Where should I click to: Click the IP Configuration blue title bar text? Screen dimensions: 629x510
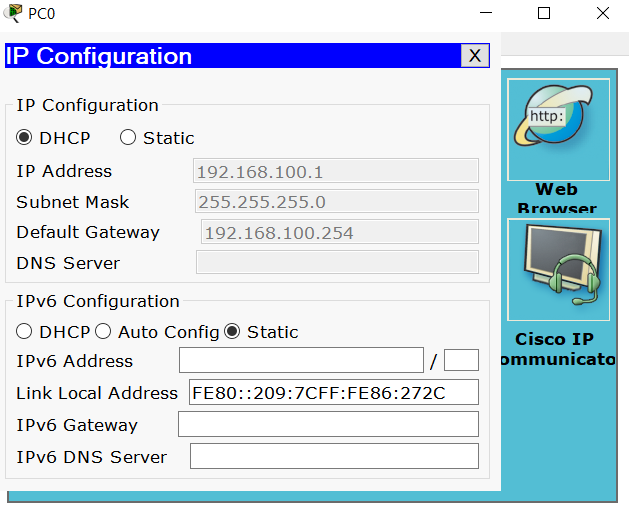pos(99,56)
